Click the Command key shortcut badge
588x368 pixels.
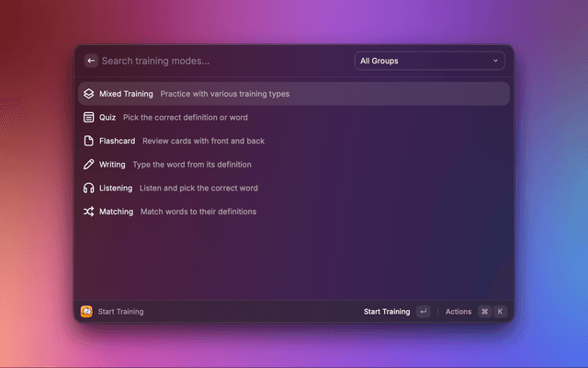click(484, 312)
